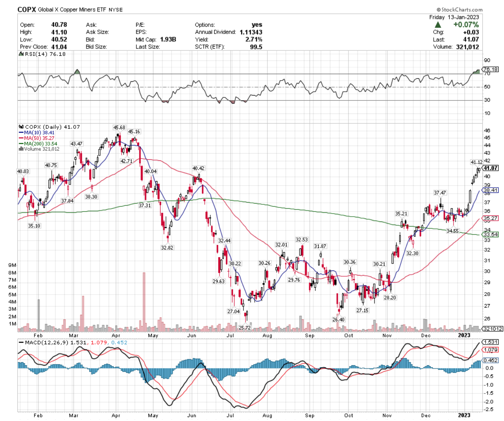Click the 32.82 price low label
504x421 pixels.
[x=167, y=248]
